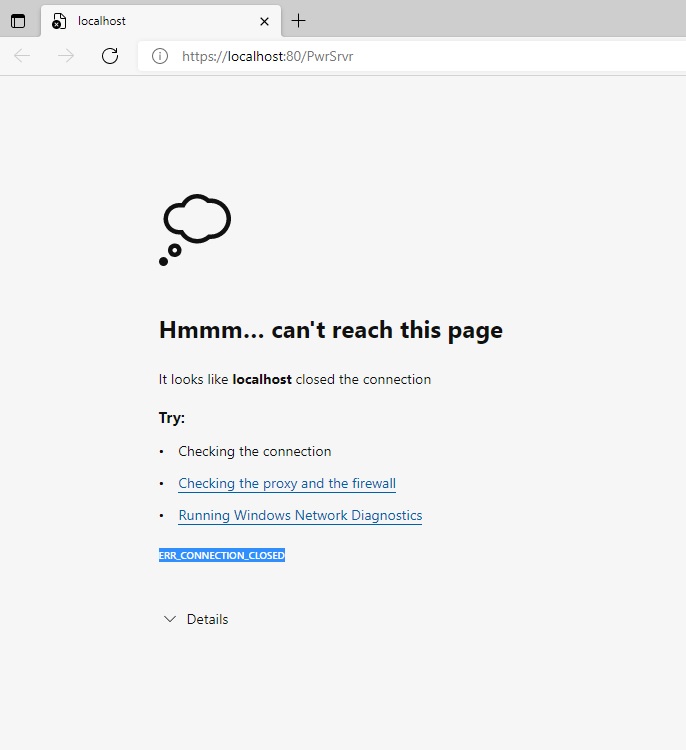Open "Checking the proxy and the firewall" link

click(x=286, y=484)
